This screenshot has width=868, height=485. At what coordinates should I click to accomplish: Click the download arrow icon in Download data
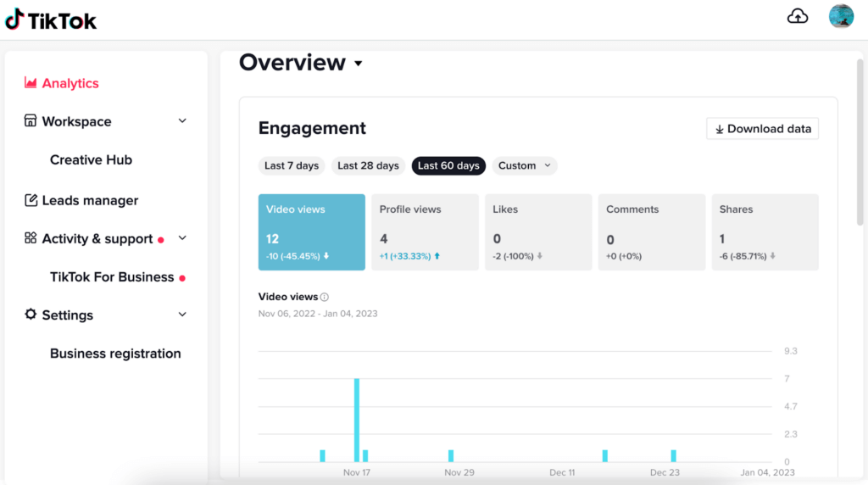point(719,129)
